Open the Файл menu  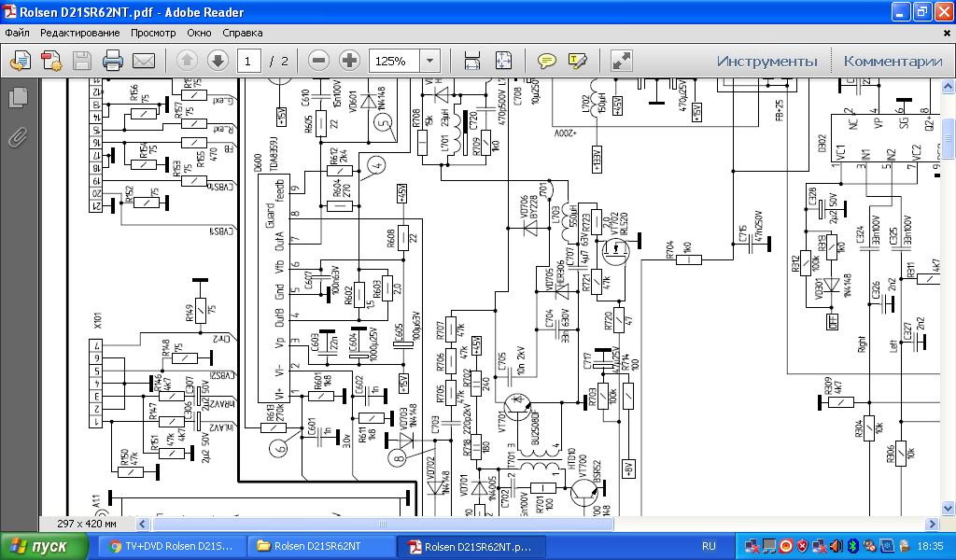(x=17, y=33)
